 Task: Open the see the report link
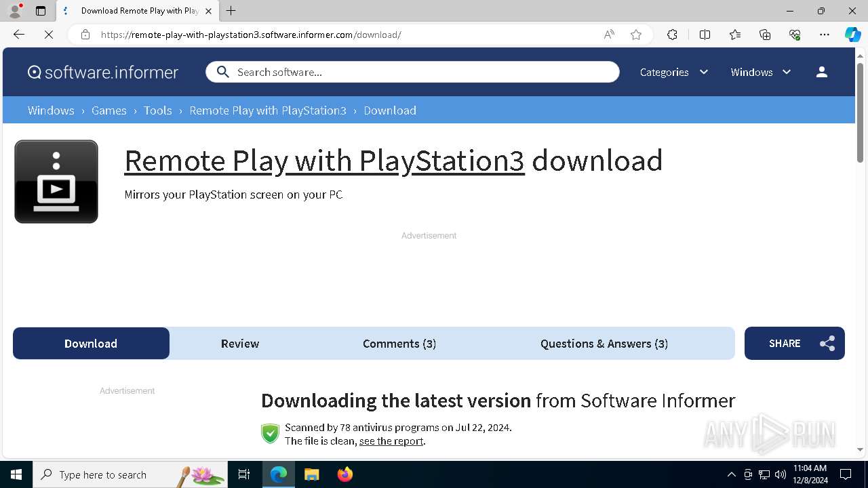point(391,441)
